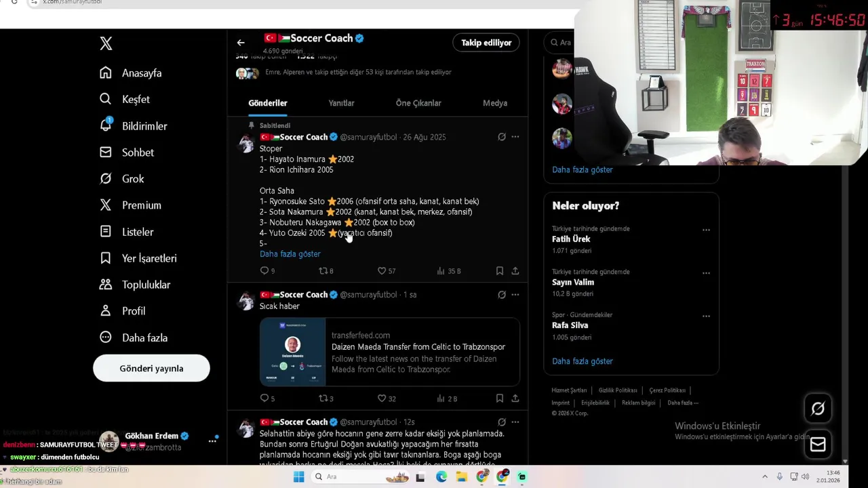Click the Ara search field on X

tap(559, 42)
